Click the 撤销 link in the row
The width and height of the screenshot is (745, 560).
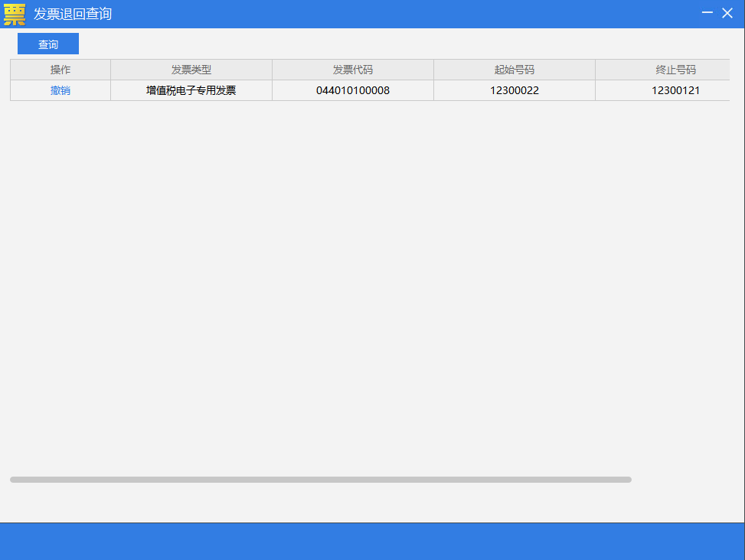60,90
